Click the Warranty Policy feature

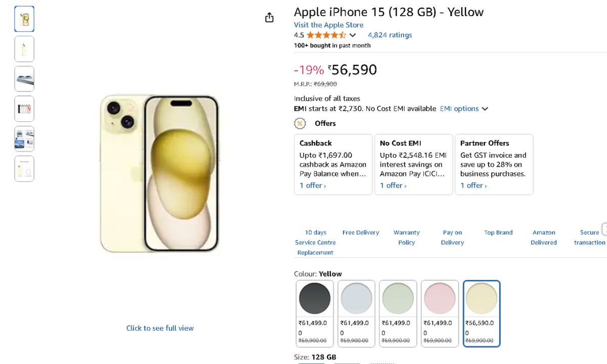pyautogui.click(x=407, y=238)
